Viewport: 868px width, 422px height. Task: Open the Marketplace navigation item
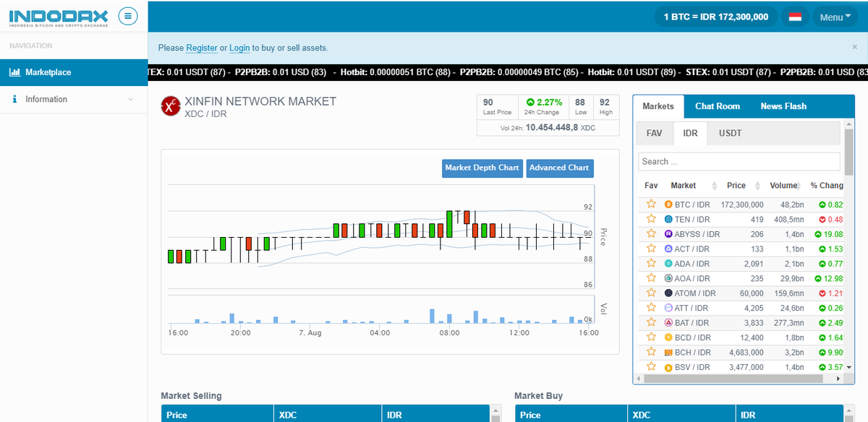point(74,72)
